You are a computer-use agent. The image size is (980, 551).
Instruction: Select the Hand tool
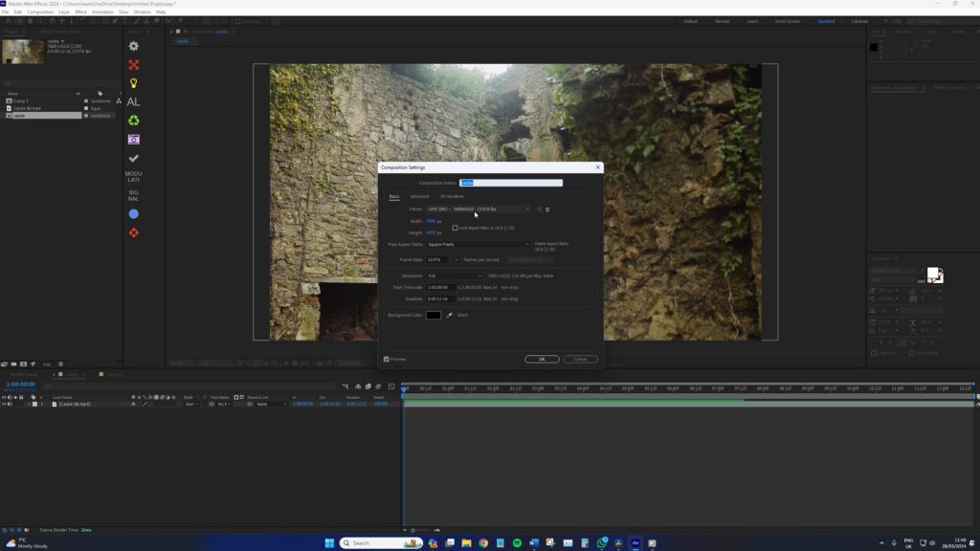pos(30,21)
